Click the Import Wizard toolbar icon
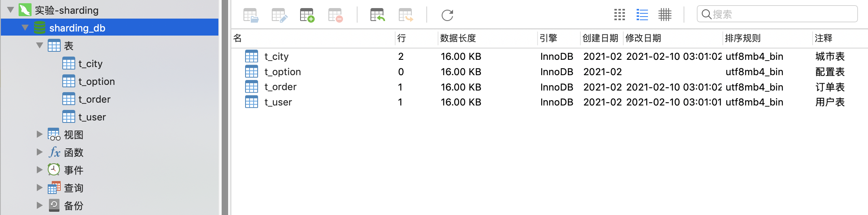Screen dimensions: 868x215 pos(377,15)
